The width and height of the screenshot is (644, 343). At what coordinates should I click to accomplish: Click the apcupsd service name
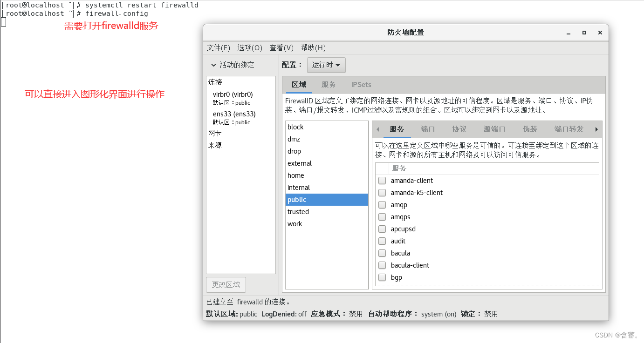tap(403, 229)
